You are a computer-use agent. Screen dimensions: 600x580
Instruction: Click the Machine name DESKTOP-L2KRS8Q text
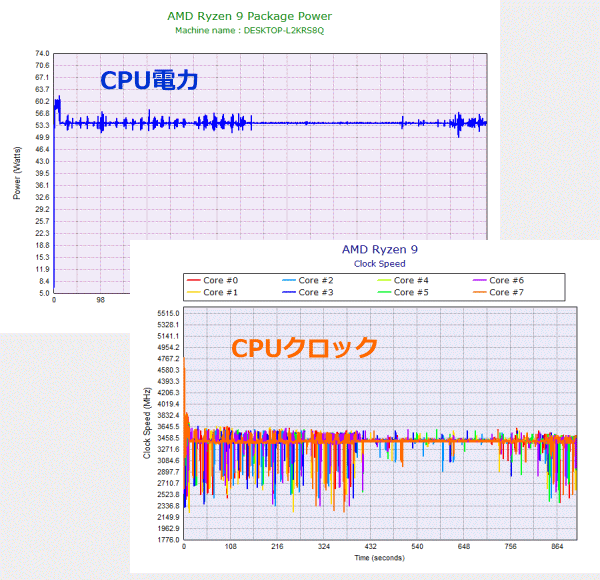[x=249, y=31]
